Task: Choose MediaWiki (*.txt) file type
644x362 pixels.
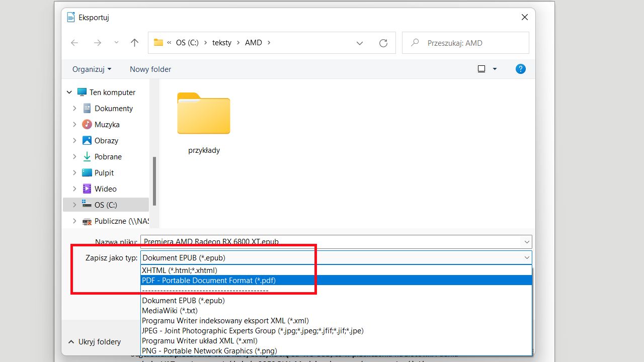Action: click(336, 311)
